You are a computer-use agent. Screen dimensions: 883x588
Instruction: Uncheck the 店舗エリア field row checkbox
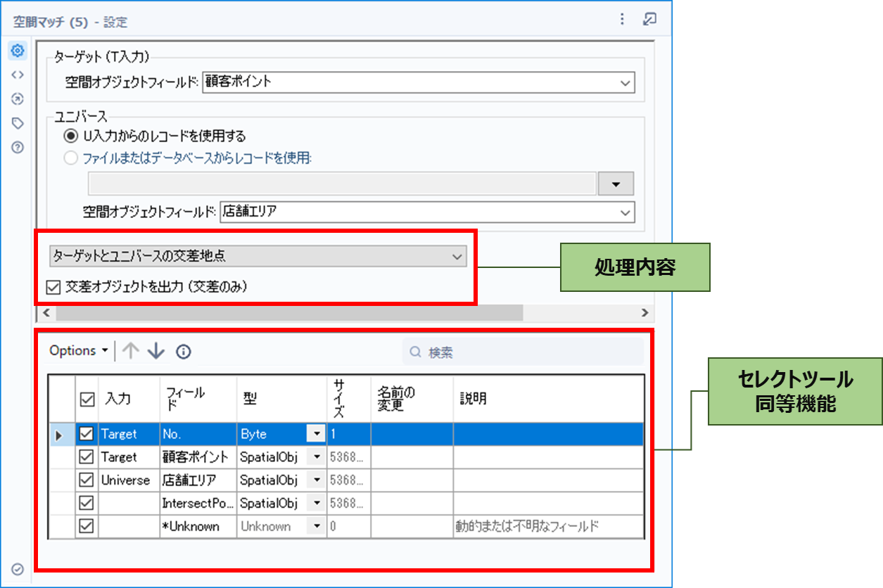pyautogui.click(x=87, y=480)
